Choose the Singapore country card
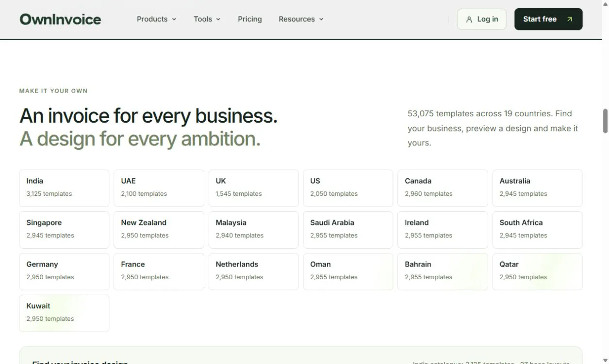609x364 pixels. click(64, 230)
